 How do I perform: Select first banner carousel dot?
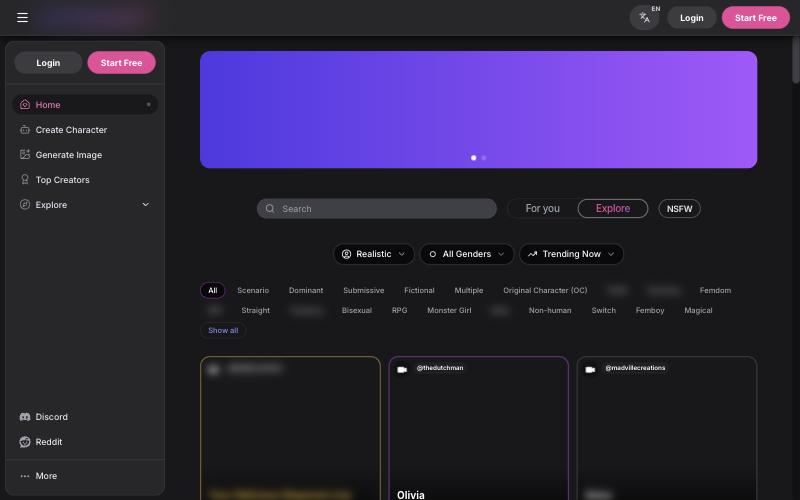tap(473, 158)
